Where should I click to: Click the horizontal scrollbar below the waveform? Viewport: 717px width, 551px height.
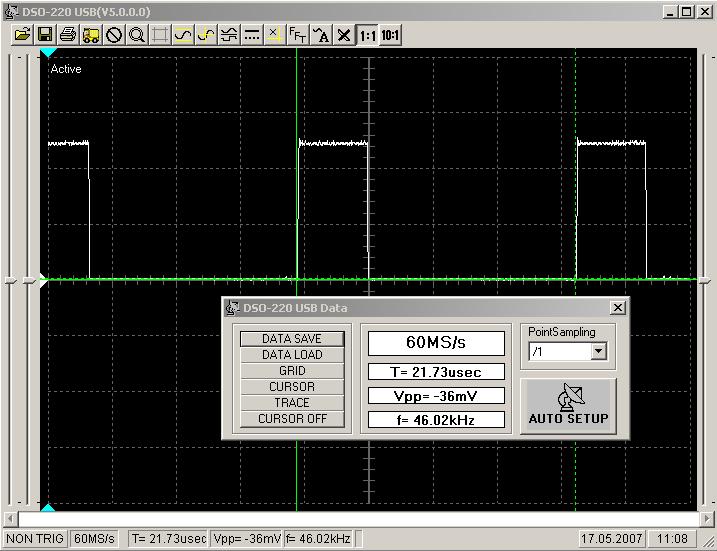click(x=360, y=519)
